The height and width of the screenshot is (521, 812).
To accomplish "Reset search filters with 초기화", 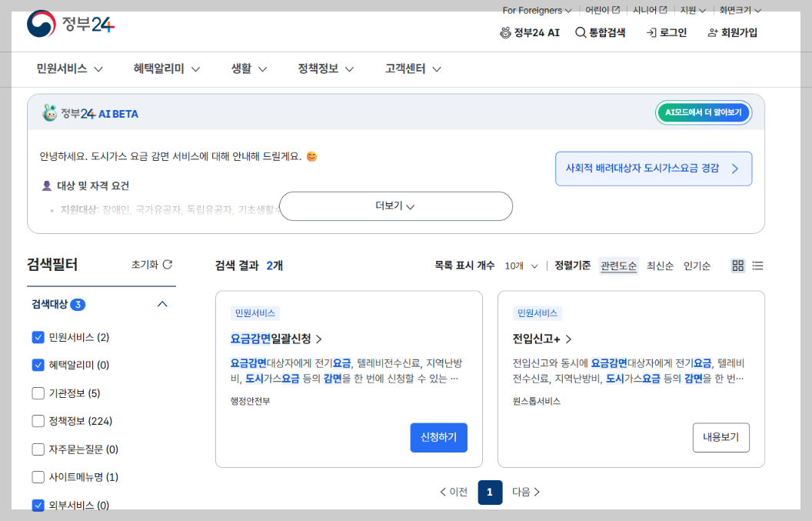I will coord(151,265).
